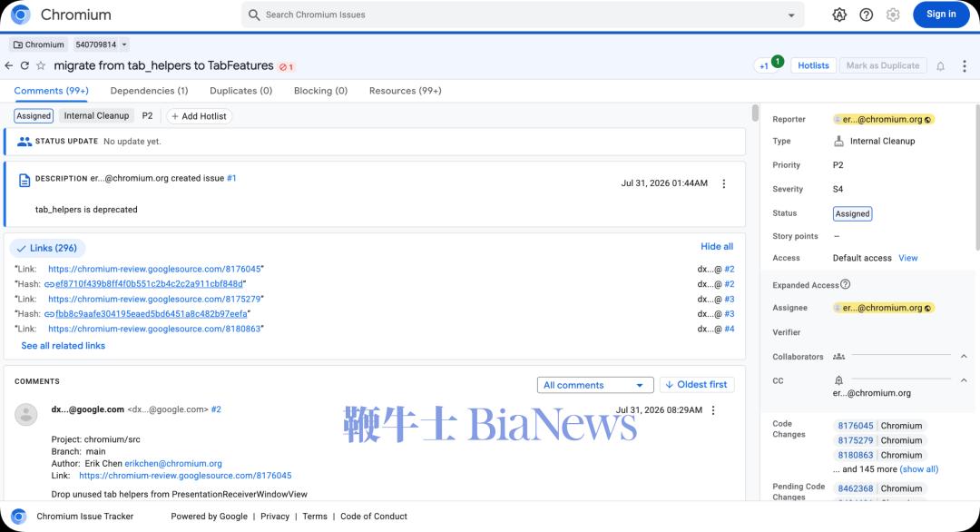Open the three-dot issue actions menu
980x532 pixels.
tap(965, 65)
